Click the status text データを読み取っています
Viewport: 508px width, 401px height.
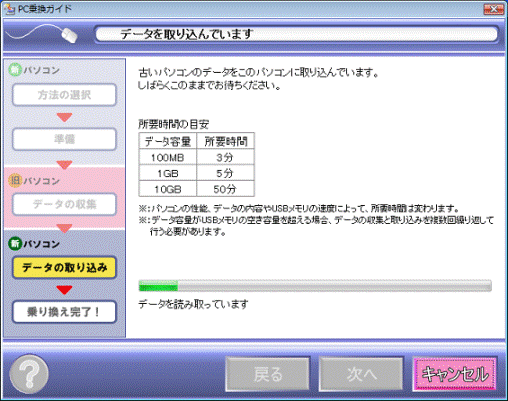pos(193,304)
